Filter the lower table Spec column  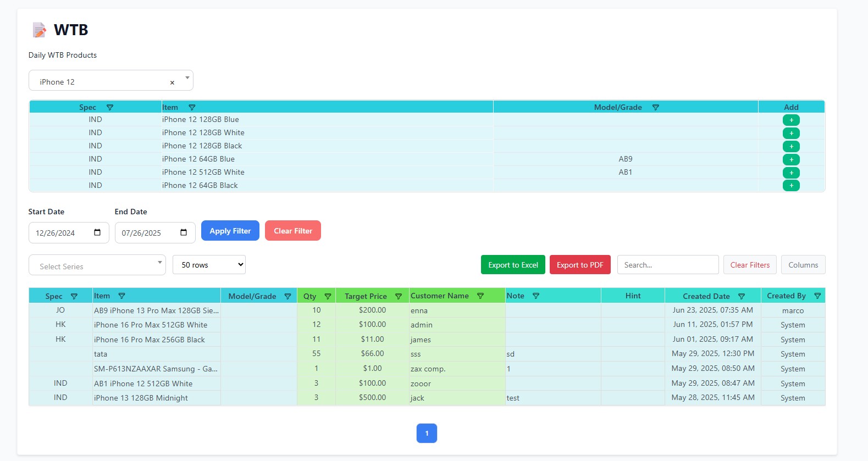[x=74, y=296]
